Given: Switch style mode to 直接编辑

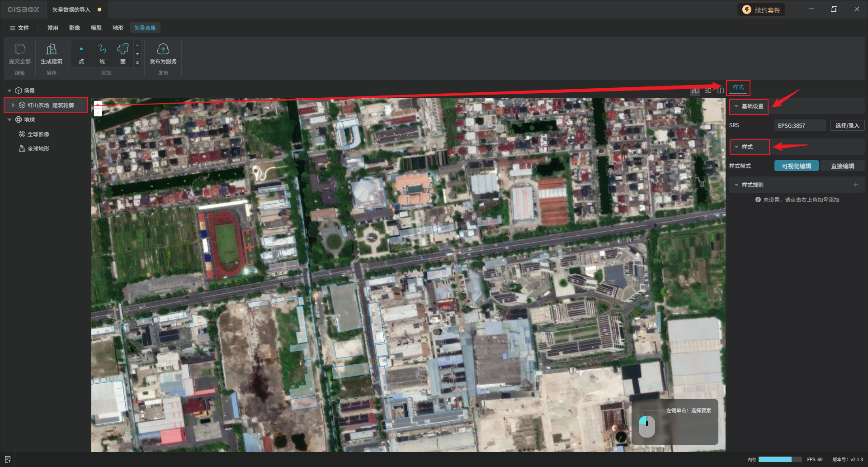Looking at the screenshot, I should (842, 166).
